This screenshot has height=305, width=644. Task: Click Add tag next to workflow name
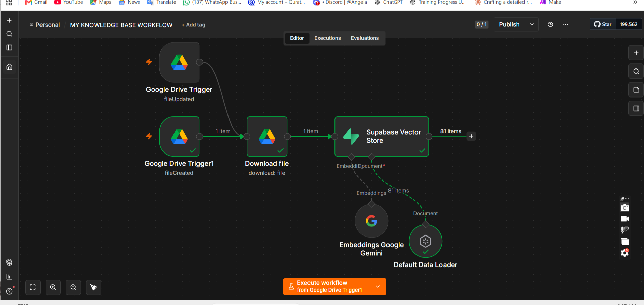[193, 25]
